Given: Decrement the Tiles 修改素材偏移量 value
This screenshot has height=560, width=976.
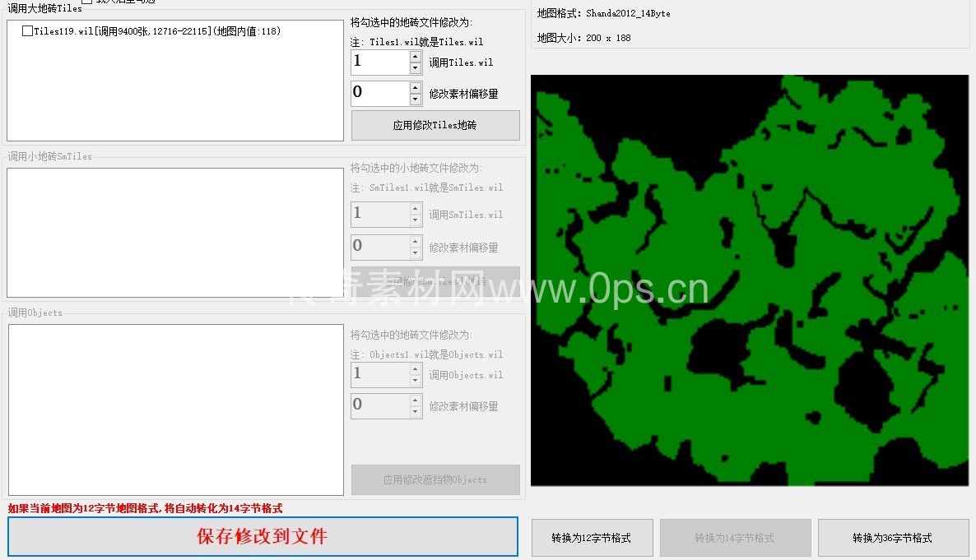Looking at the screenshot, I should coord(416,100).
